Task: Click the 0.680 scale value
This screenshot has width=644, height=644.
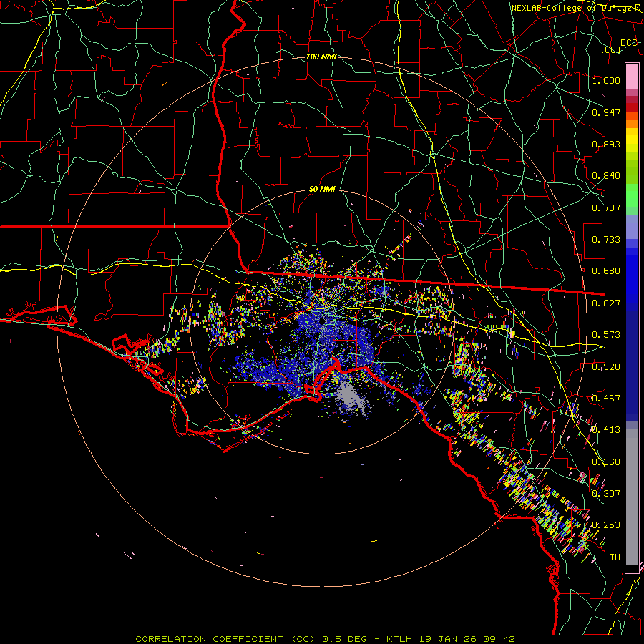Action: point(606,271)
